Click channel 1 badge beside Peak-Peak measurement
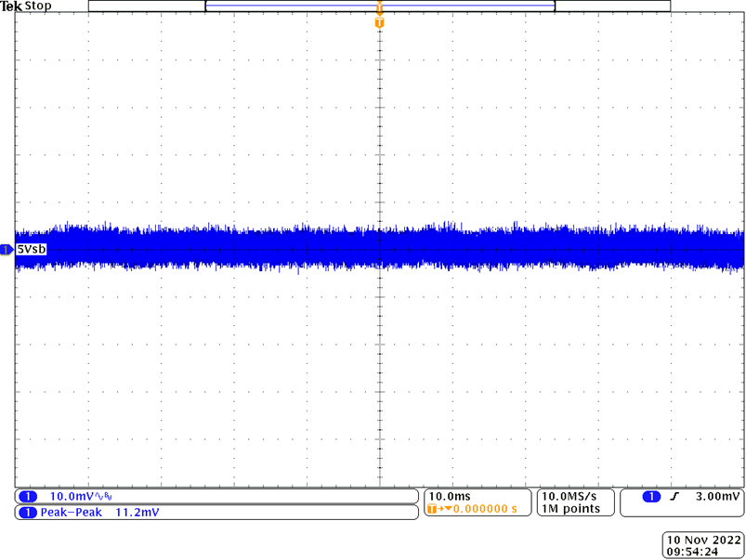 [x=29, y=512]
